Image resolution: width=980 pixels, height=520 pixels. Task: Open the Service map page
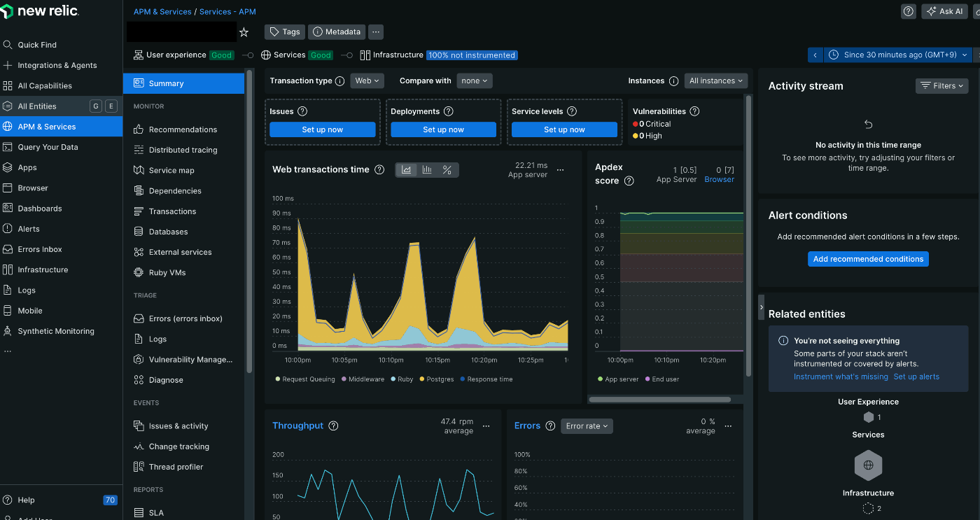pyautogui.click(x=171, y=170)
